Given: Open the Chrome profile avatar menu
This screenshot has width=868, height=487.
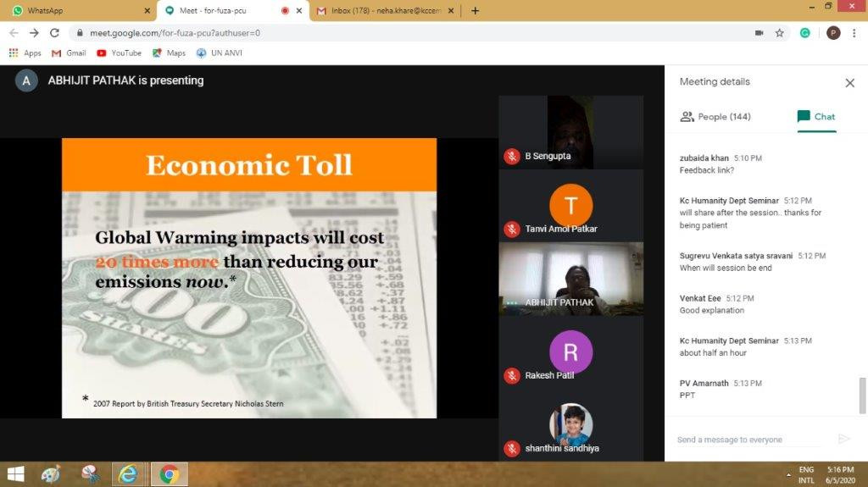Looking at the screenshot, I should 833,33.
